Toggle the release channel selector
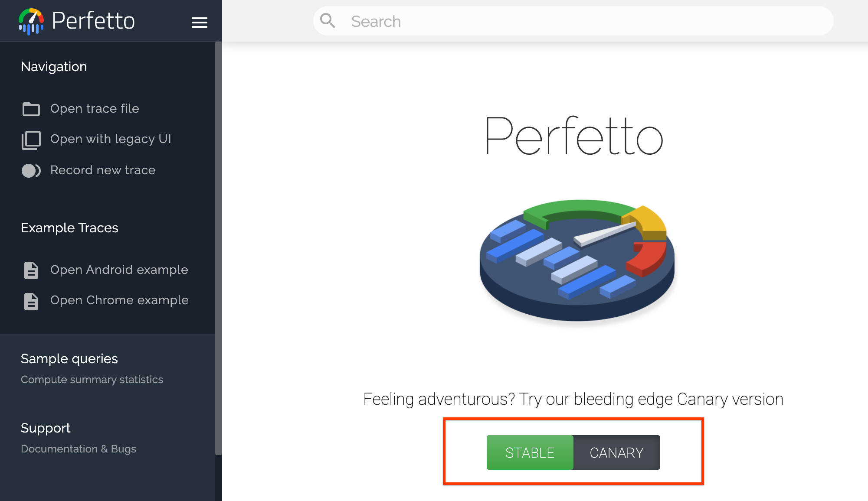The image size is (868, 501). coord(573,452)
